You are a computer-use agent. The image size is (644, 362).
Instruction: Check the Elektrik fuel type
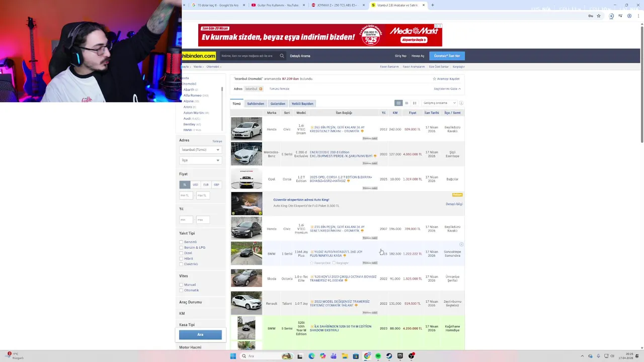click(181, 264)
